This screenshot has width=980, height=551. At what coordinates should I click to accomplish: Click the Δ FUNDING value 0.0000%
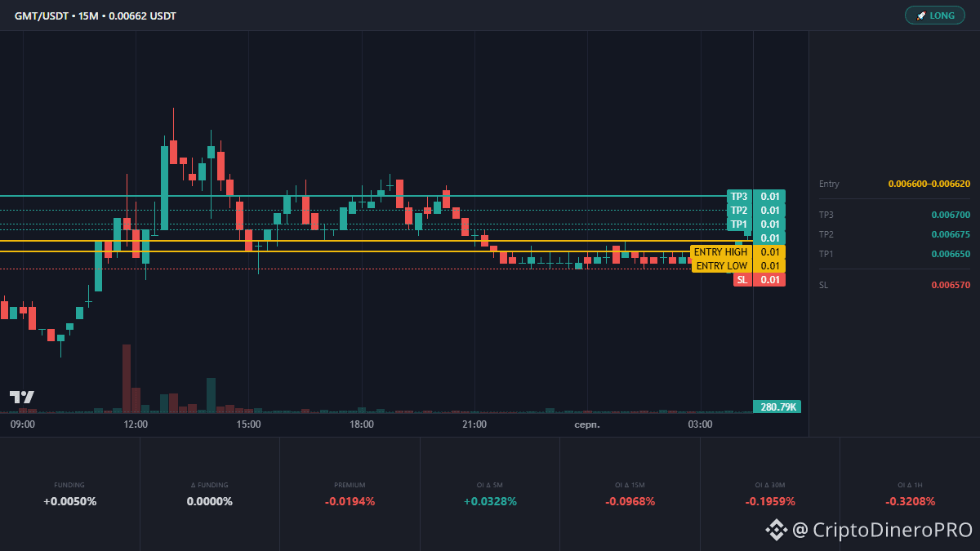[x=209, y=501]
